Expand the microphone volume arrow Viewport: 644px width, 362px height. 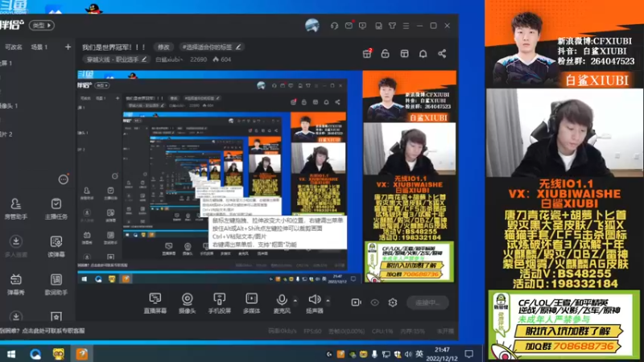tap(295, 301)
